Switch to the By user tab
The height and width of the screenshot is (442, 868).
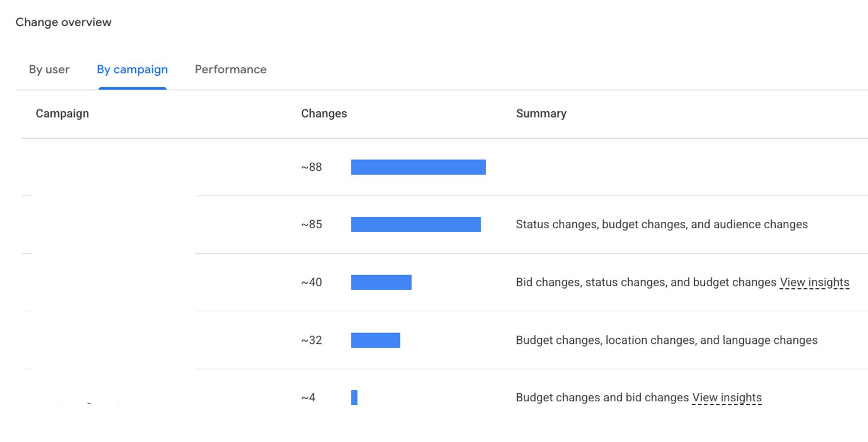pyautogui.click(x=49, y=69)
